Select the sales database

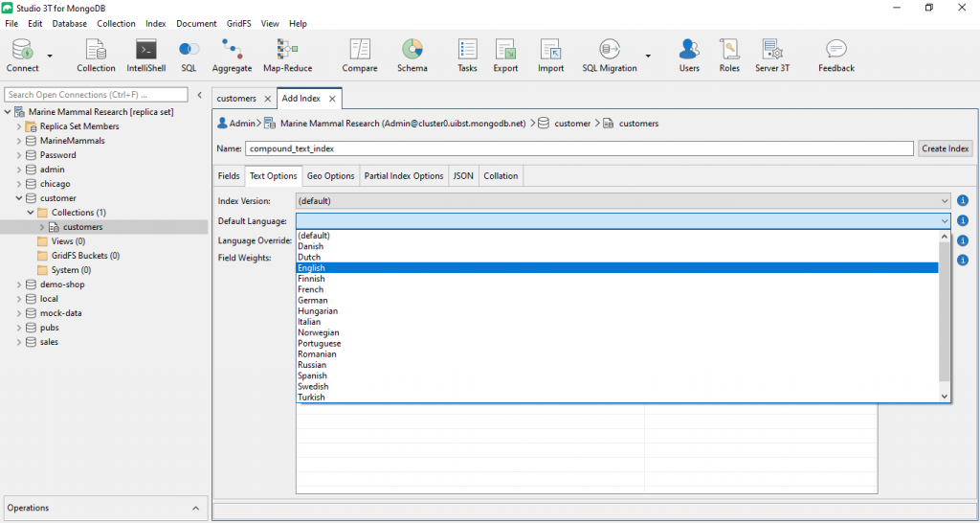click(49, 342)
